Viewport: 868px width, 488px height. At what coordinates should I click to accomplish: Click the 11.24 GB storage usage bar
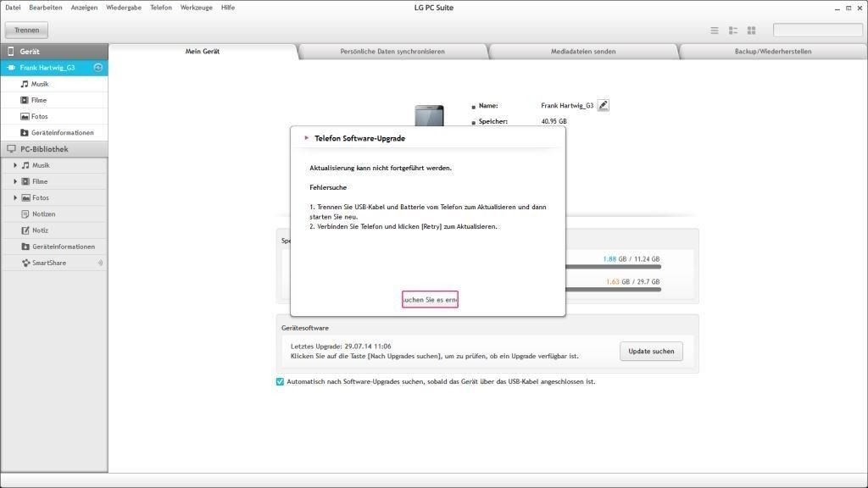coord(613,267)
